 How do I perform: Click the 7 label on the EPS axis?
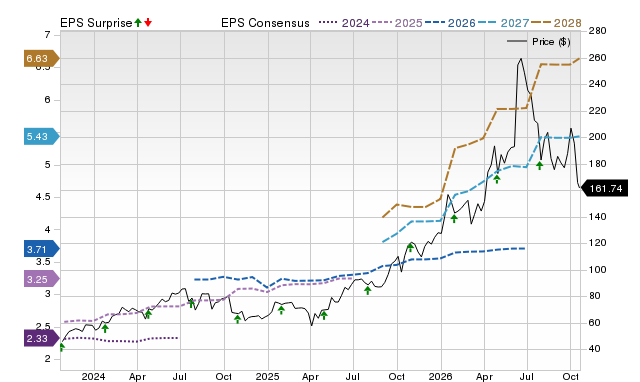[47, 35]
